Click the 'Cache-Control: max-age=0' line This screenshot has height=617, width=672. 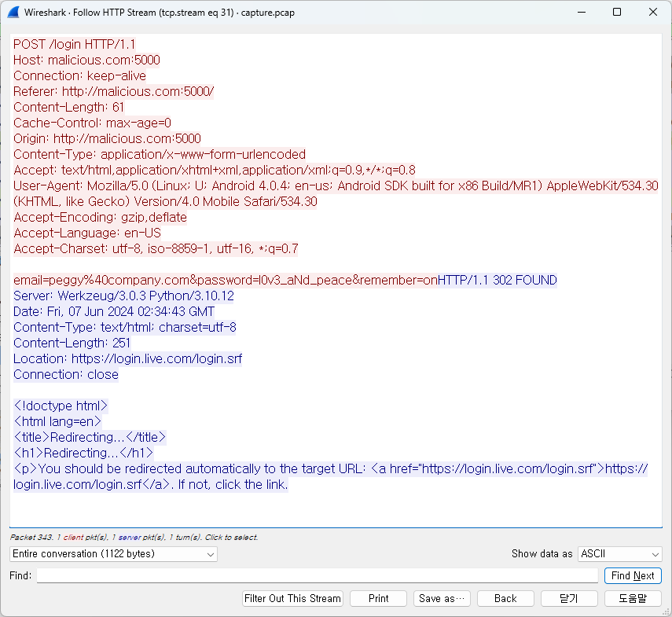[x=92, y=123]
